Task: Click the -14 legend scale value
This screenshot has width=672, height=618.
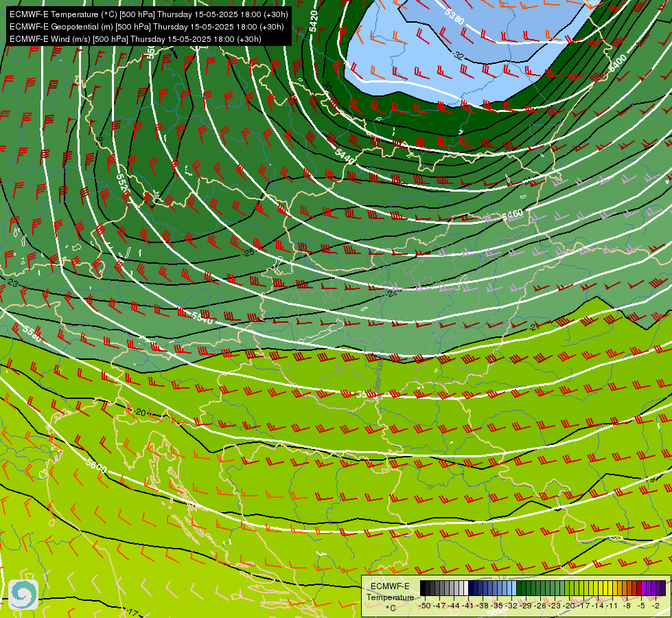Action: coord(598,606)
